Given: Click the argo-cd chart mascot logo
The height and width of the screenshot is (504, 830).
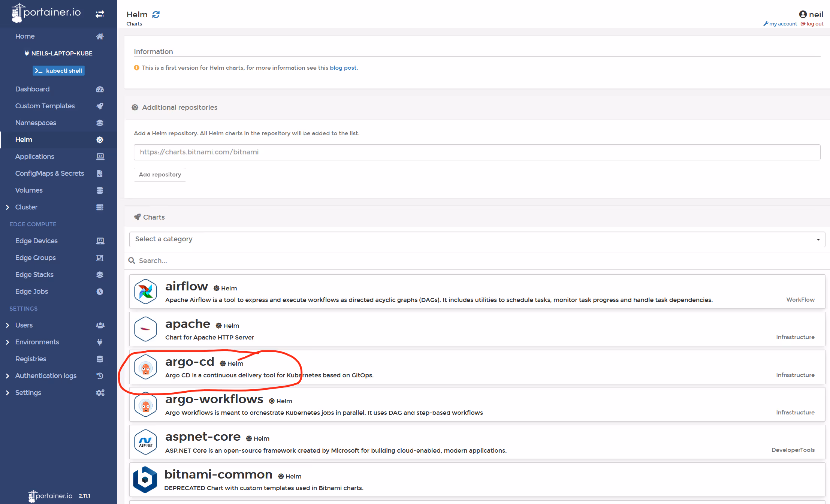Looking at the screenshot, I should 145,367.
